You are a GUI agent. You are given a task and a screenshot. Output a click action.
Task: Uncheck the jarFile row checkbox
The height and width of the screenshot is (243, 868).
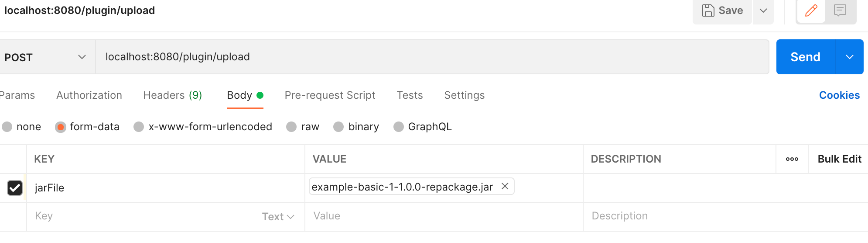tap(15, 188)
